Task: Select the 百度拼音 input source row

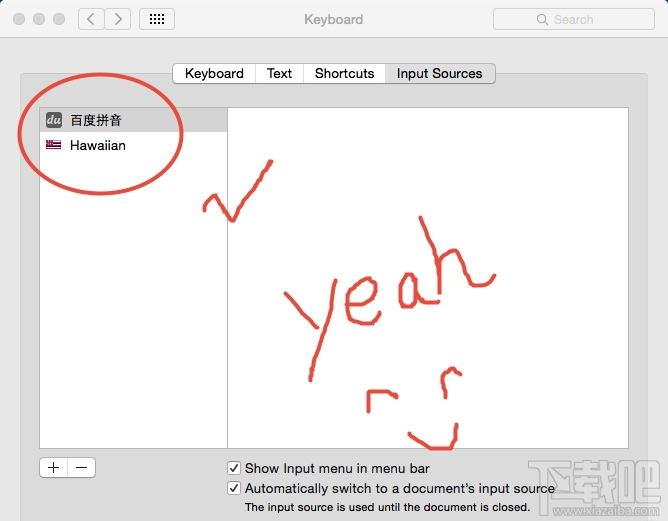Action: tap(133, 120)
